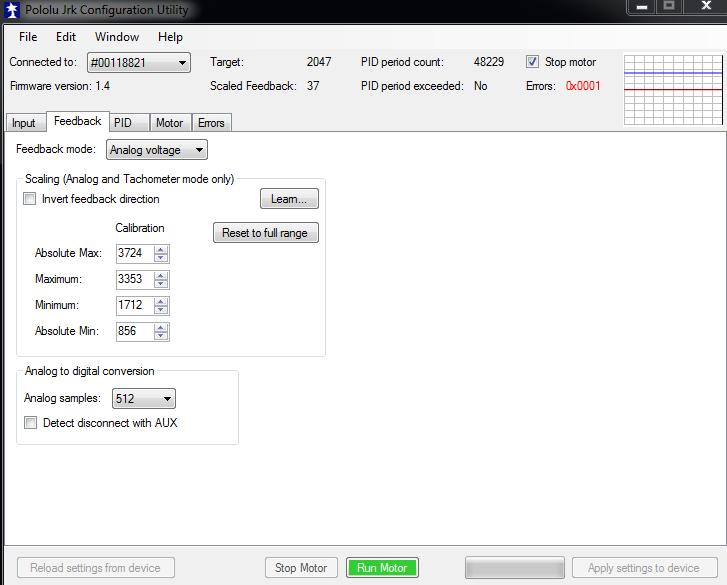Screen dimensions: 727x585
Task: Click the Firmware version 1.4 text
Action: [x=60, y=86]
